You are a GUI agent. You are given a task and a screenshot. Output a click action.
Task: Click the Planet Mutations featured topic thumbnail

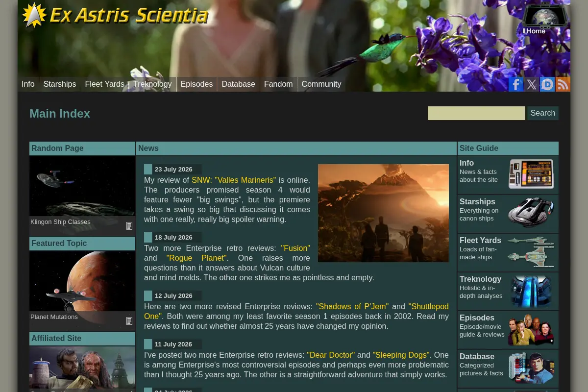click(x=82, y=282)
